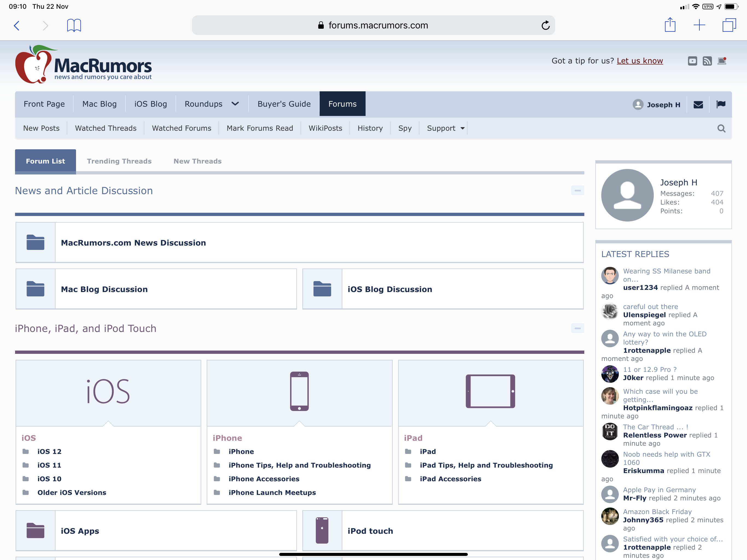Open MacRumors.com News Discussion forum
Image resolution: width=747 pixels, height=560 pixels.
click(133, 243)
